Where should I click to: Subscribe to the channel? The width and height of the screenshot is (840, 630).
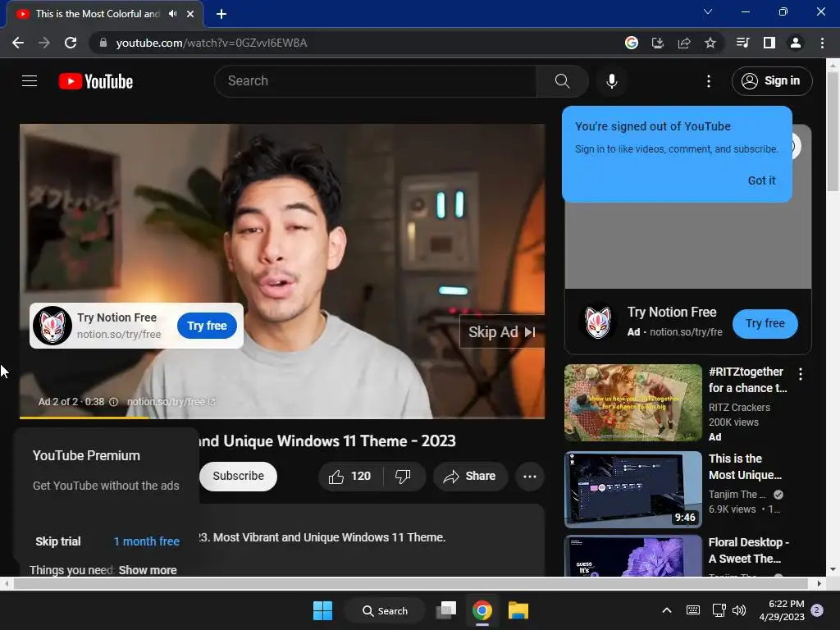coord(239,477)
